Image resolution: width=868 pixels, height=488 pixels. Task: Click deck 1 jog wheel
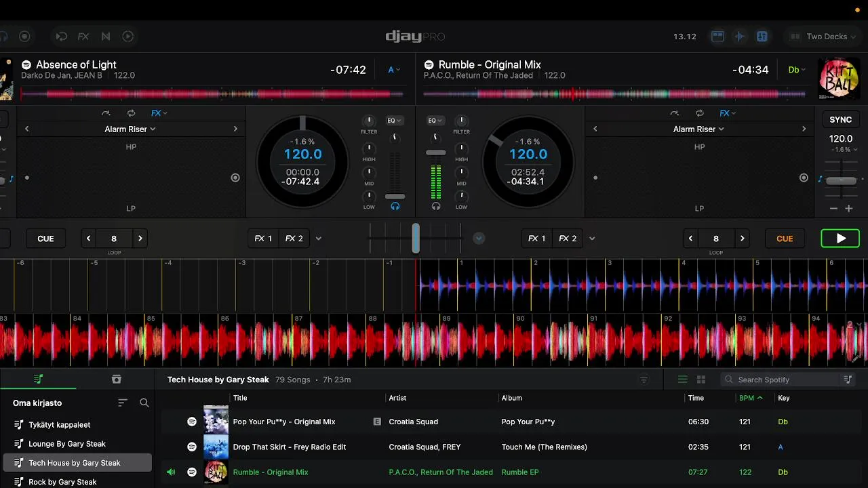[302, 162]
